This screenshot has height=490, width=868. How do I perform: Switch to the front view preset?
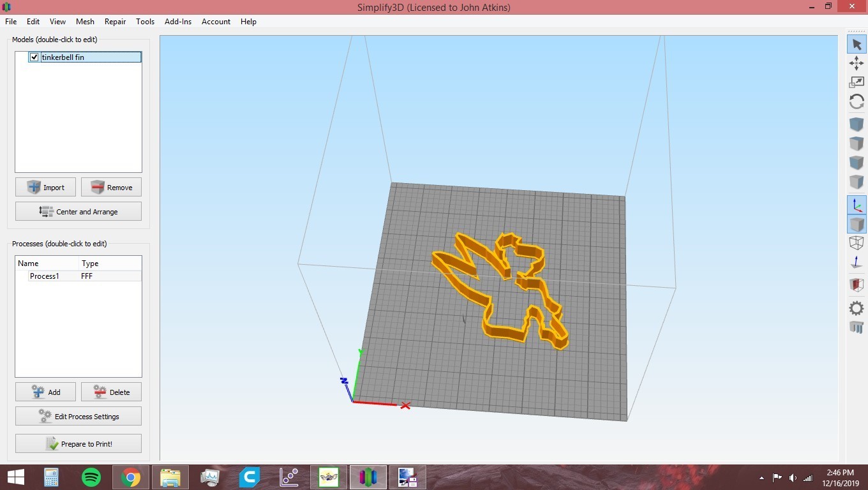point(857,162)
